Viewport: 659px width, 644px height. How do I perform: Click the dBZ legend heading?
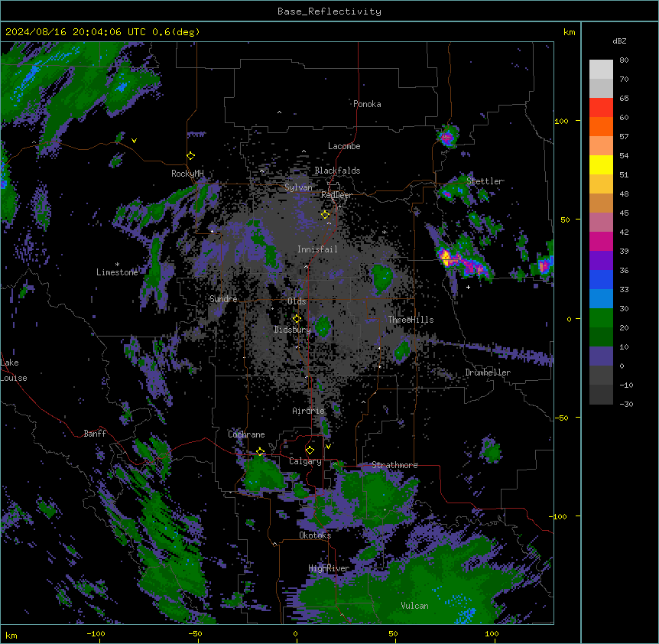pyautogui.click(x=619, y=41)
